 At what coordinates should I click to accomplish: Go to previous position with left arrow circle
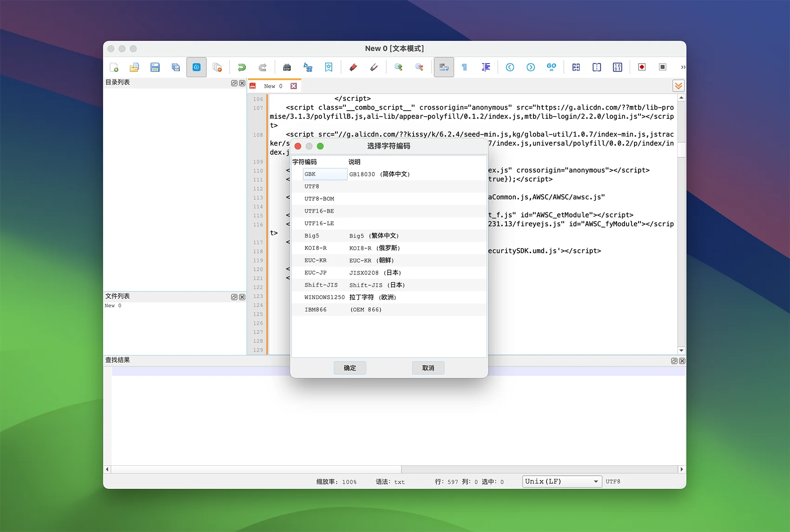(x=510, y=67)
